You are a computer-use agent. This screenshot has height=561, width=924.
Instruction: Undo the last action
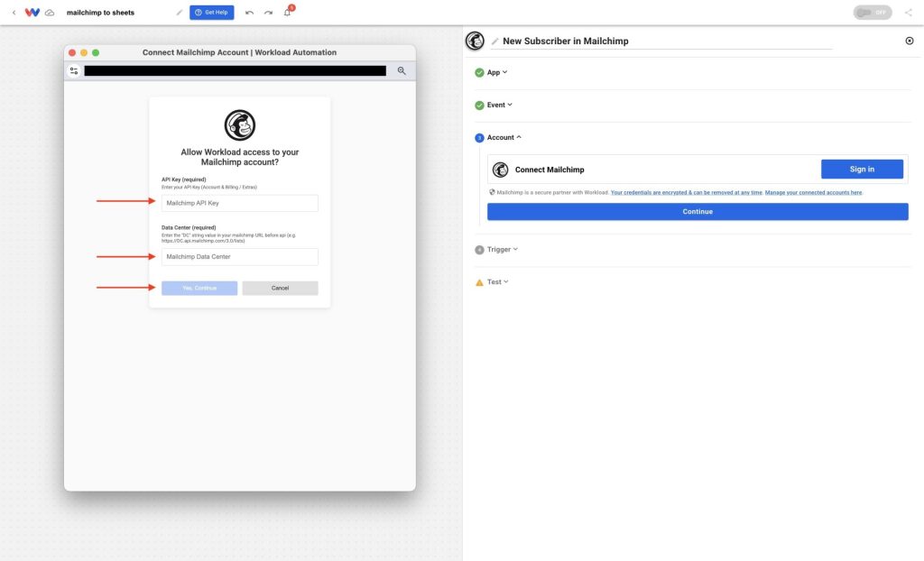click(x=249, y=13)
